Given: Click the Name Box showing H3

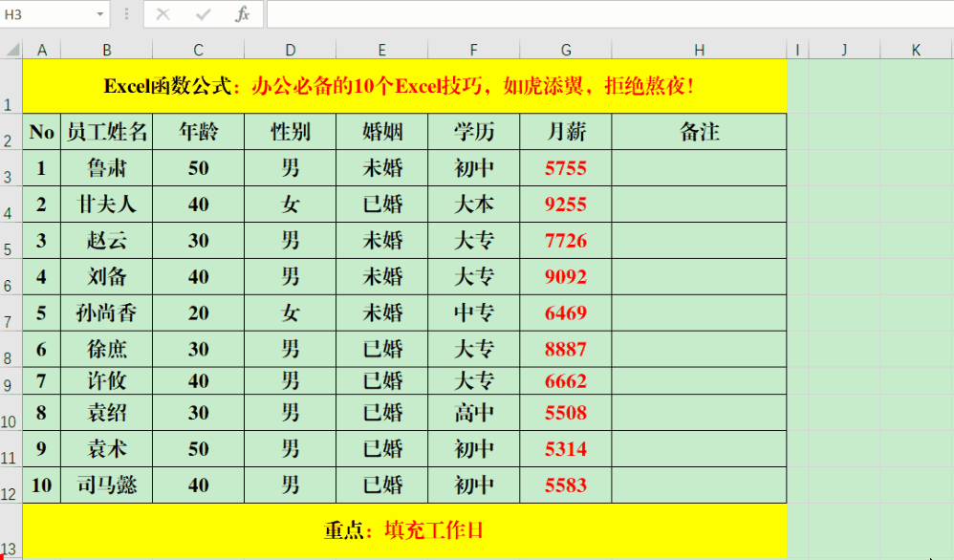Looking at the screenshot, I should click(46, 14).
